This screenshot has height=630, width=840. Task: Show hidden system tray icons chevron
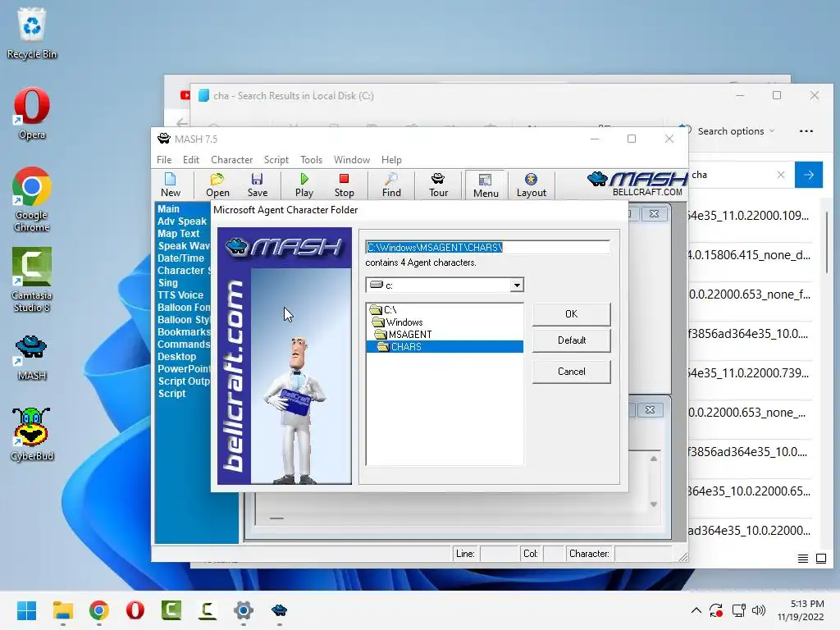(696, 610)
